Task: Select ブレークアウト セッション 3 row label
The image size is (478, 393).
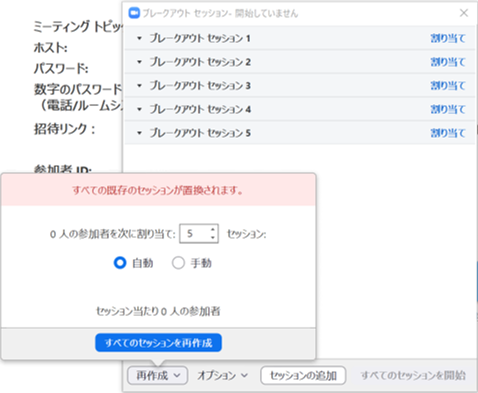Action: point(200,86)
